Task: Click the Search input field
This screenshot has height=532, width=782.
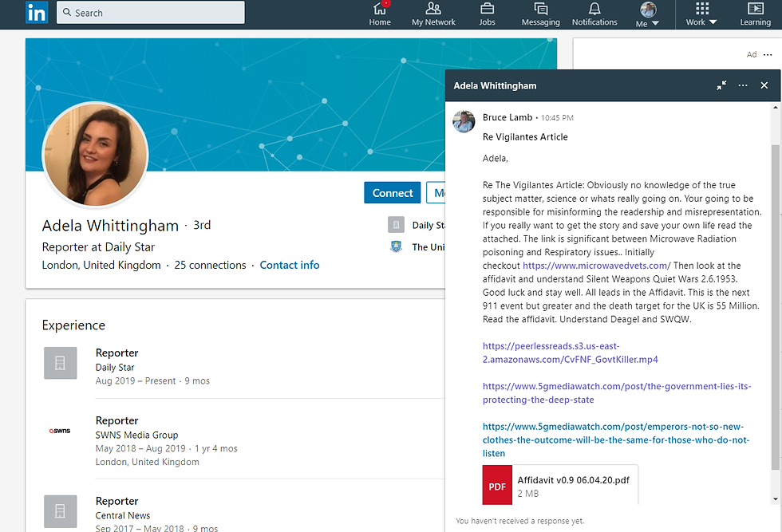Action: point(151,13)
